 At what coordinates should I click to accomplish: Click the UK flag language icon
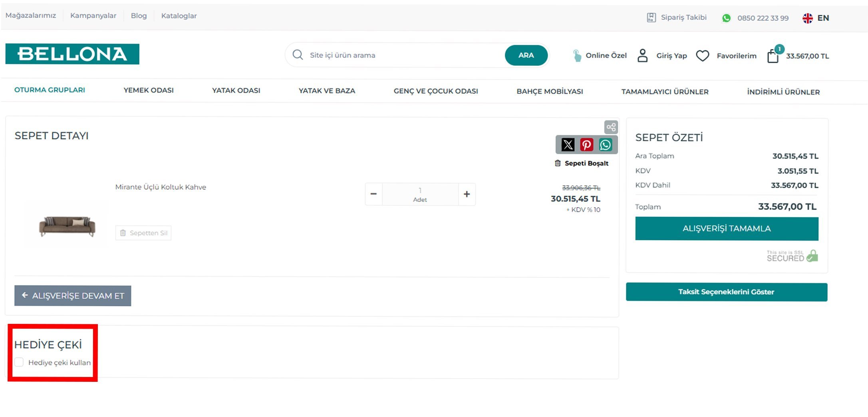point(808,18)
